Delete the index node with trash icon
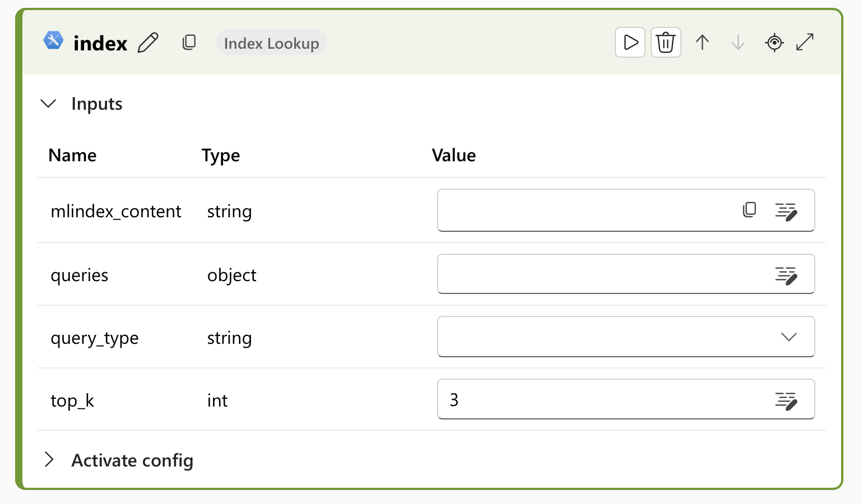The height and width of the screenshot is (504, 863). tap(666, 43)
